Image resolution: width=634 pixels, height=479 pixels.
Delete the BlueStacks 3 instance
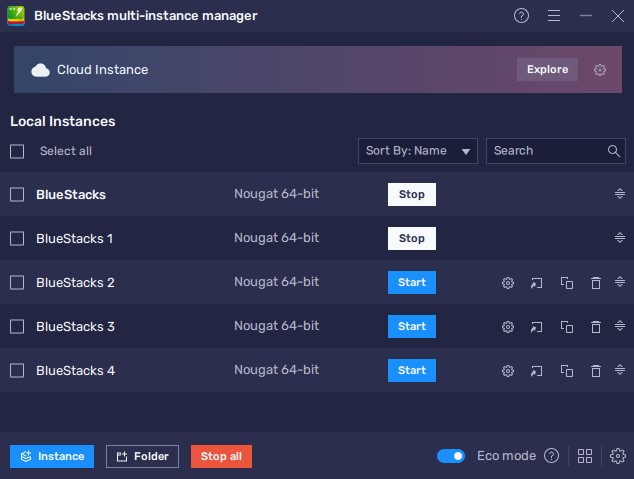(596, 327)
